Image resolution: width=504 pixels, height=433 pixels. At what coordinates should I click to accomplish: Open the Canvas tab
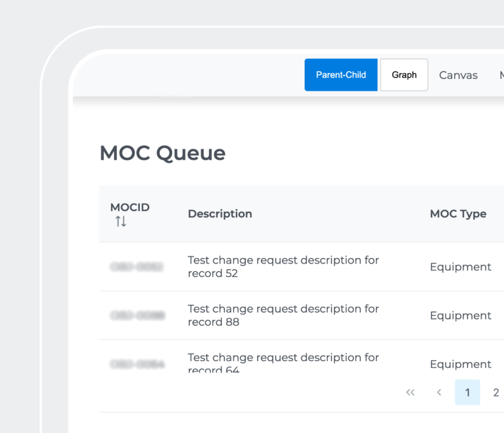click(458, 75)
